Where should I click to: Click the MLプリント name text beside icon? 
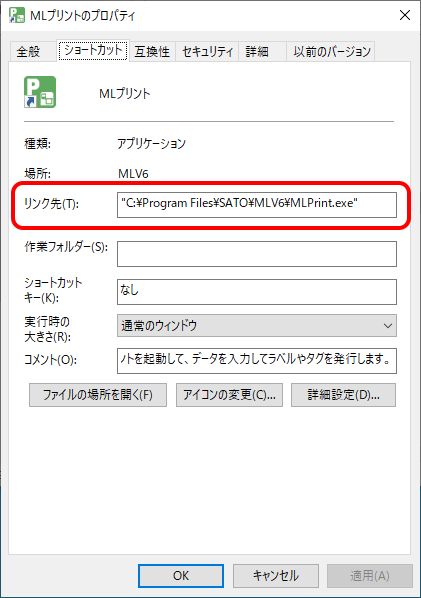point(125,93)
